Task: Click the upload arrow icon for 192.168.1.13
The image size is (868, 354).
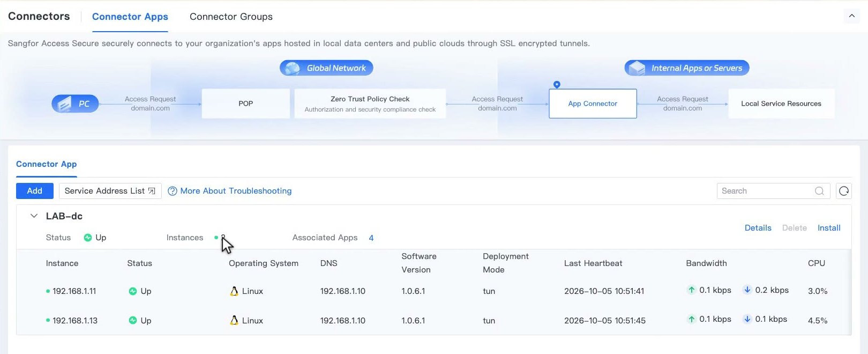Action: [692, 319]
